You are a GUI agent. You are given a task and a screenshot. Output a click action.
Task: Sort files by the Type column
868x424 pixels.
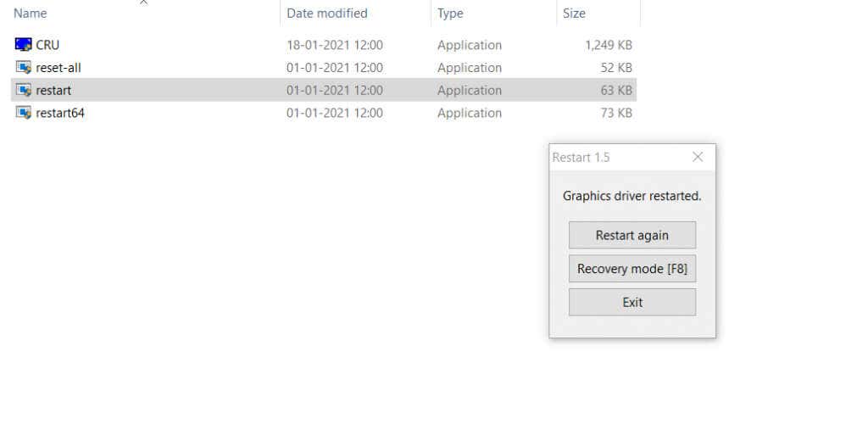450,14
